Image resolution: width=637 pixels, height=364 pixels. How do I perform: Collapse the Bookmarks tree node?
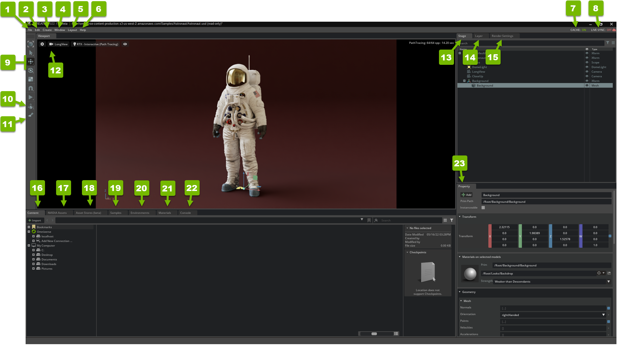pos(29,227)
